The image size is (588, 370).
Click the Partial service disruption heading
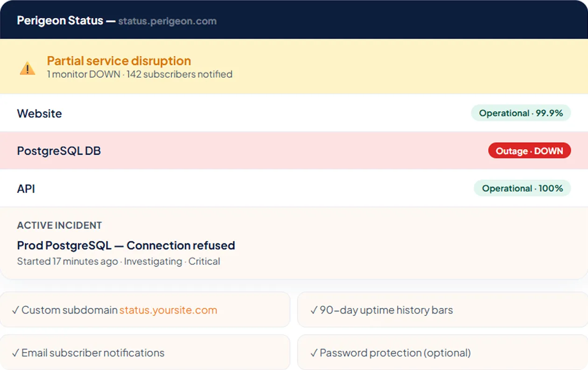point(119,61)
